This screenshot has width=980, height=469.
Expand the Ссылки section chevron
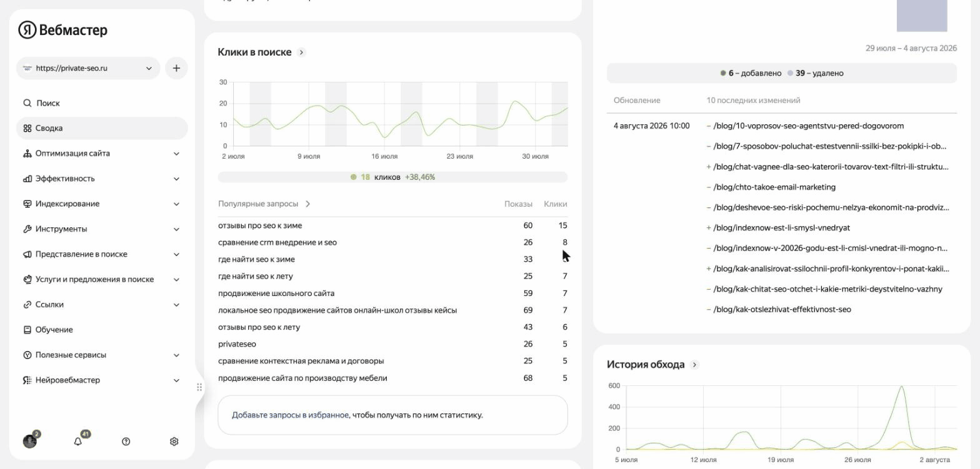[x=176, y=305]
